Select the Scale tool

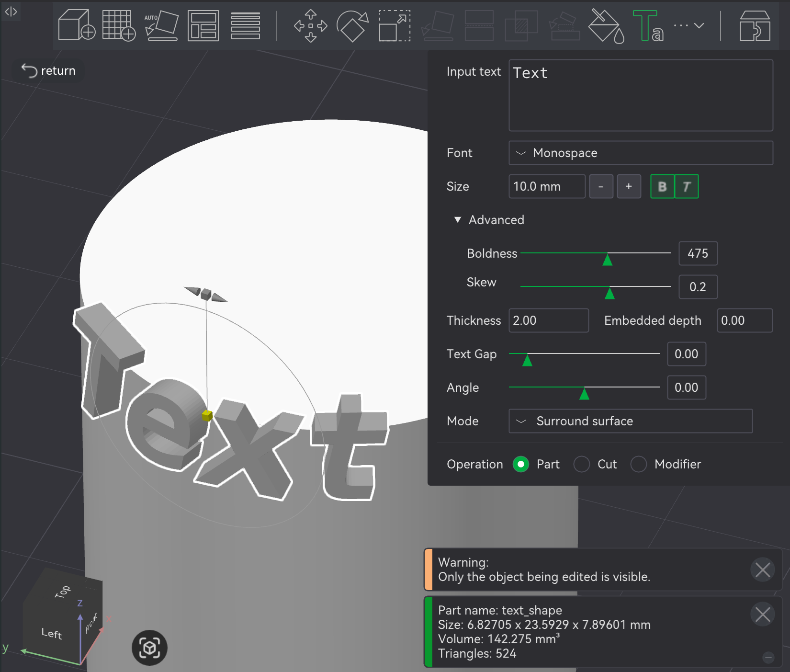(x=395, y=25)
